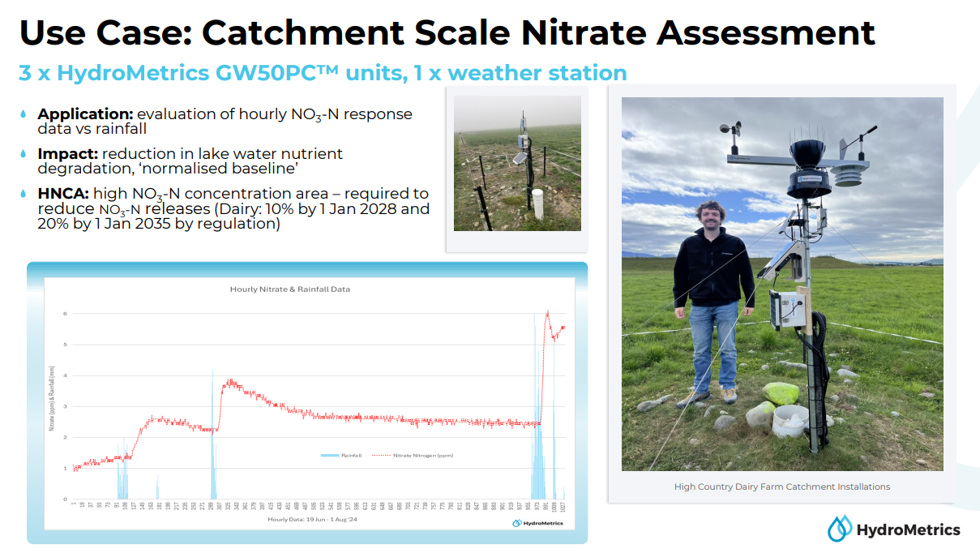Click the 'Application:' bullet text
This screenshot has height=553, width=980.
pyautogui.click(x=225, y=121)
